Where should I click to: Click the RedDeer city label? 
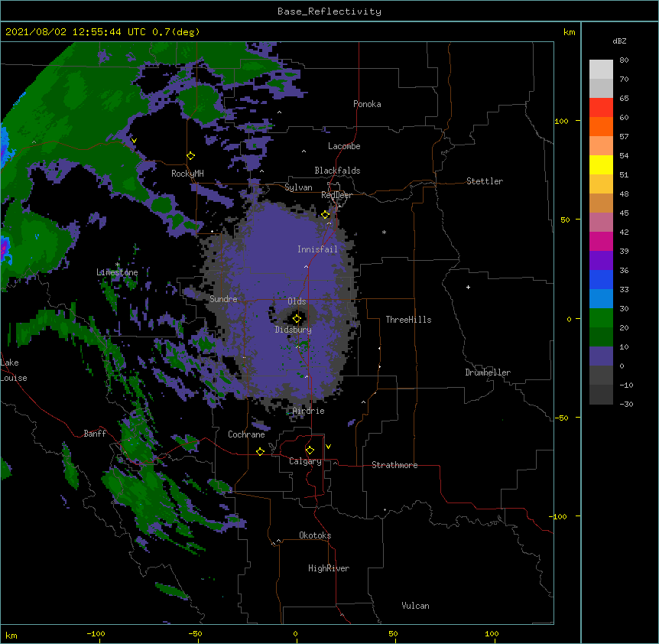tap(336, 195)
